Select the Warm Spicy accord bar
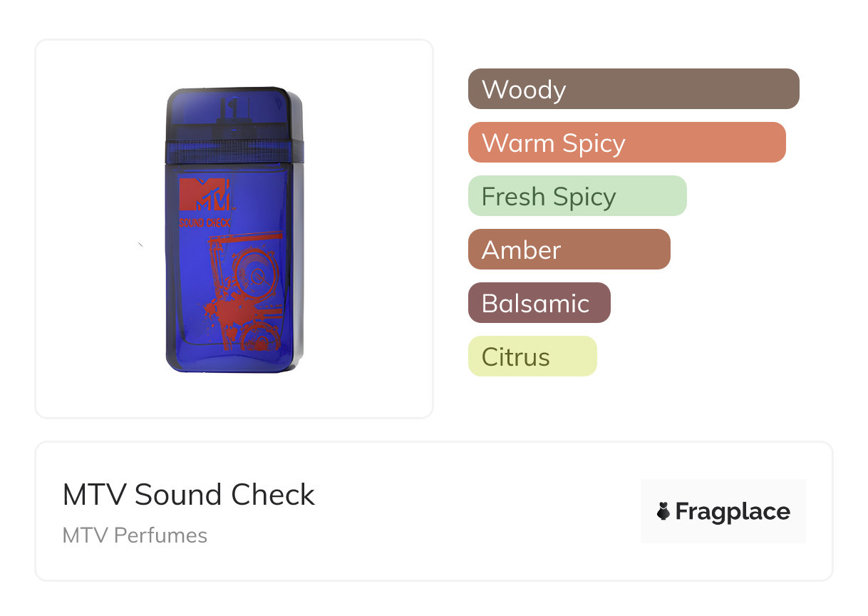 coord(627,143)
